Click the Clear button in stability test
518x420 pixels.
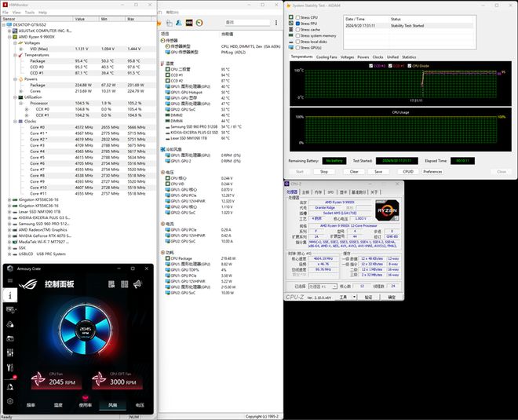[x=354, y=171]
